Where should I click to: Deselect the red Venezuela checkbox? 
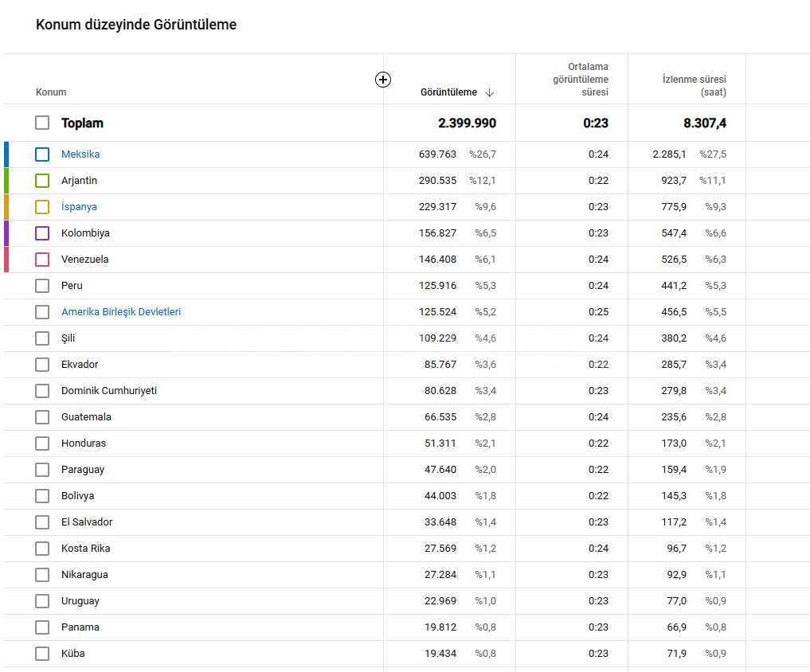pyautogui.click(x=42, y=260)
